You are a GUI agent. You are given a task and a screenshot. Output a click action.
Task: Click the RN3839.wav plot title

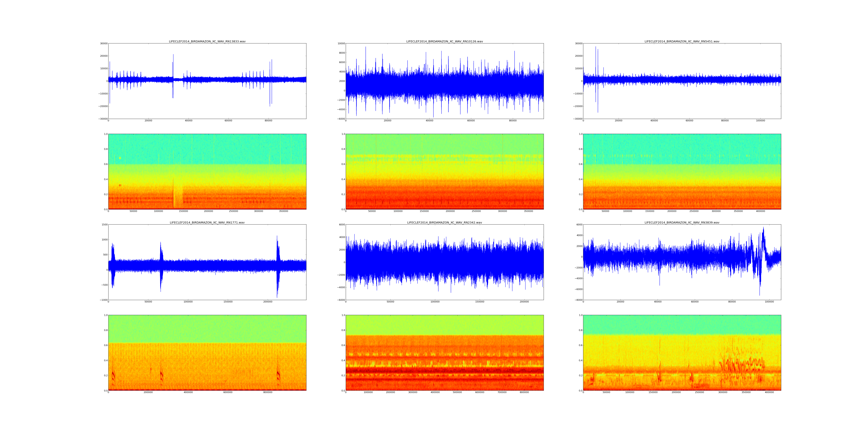point(682,222)
